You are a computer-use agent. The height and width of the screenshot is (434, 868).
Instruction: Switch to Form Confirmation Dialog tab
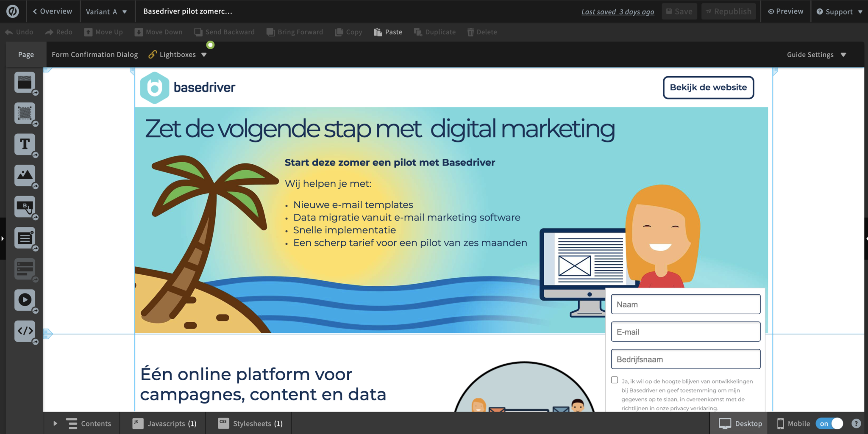click(95, 55)
